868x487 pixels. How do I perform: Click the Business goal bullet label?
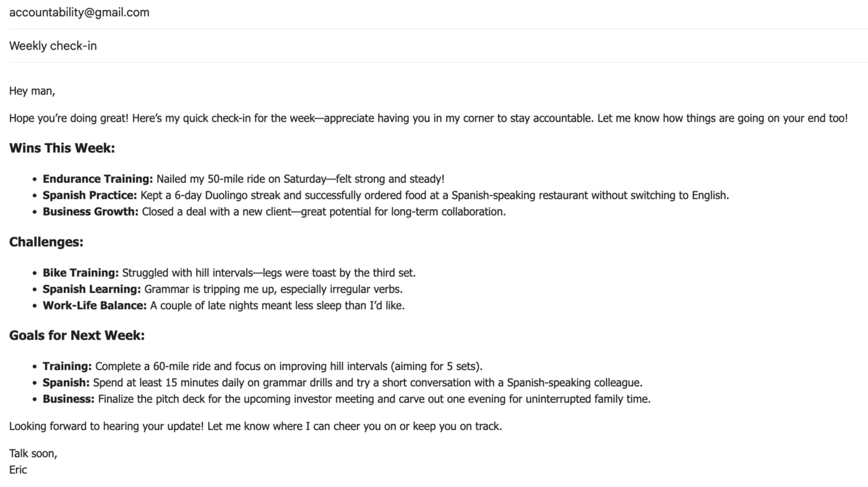coord(69,399)
